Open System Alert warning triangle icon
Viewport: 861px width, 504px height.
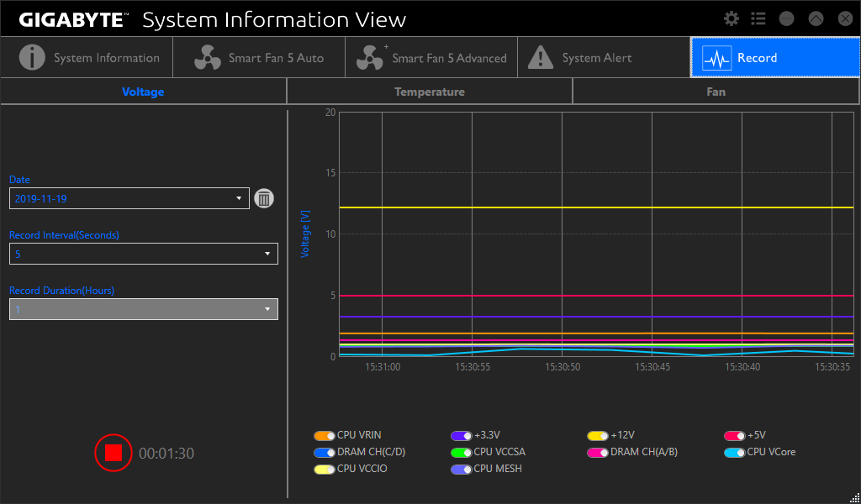(541, 58)
